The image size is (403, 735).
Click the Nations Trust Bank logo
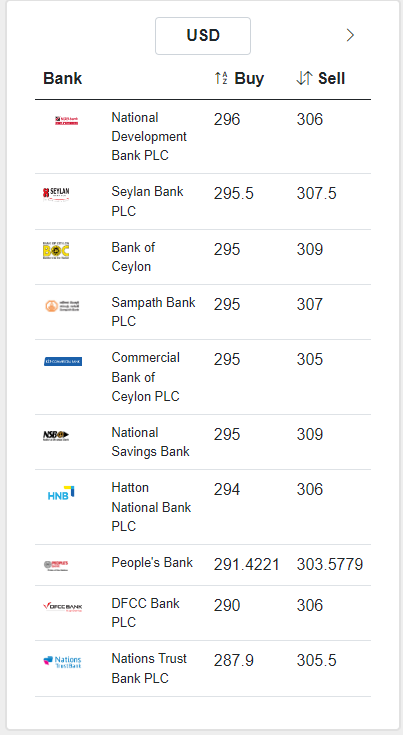(x=62, y=662)
